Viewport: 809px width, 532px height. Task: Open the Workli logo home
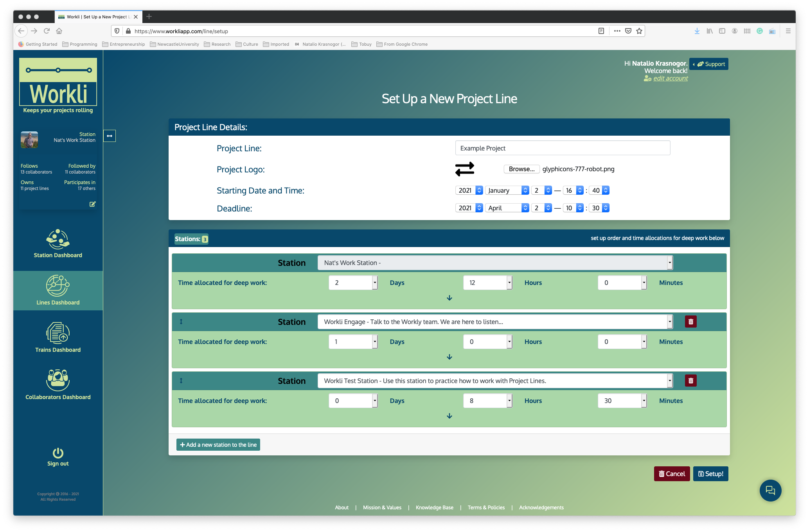pyautogui.click(x=58, y=82)
